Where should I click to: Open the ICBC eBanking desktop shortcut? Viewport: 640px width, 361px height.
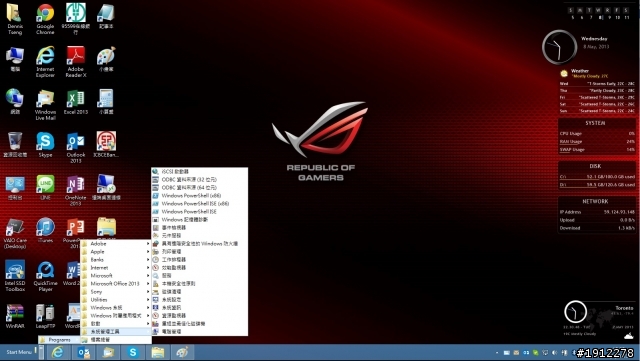(106, 145)
